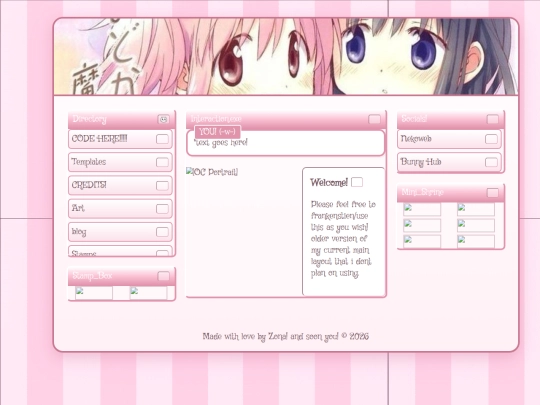
Task: Click the left stamp image in Stamp_Box
Action: (94, 293)
